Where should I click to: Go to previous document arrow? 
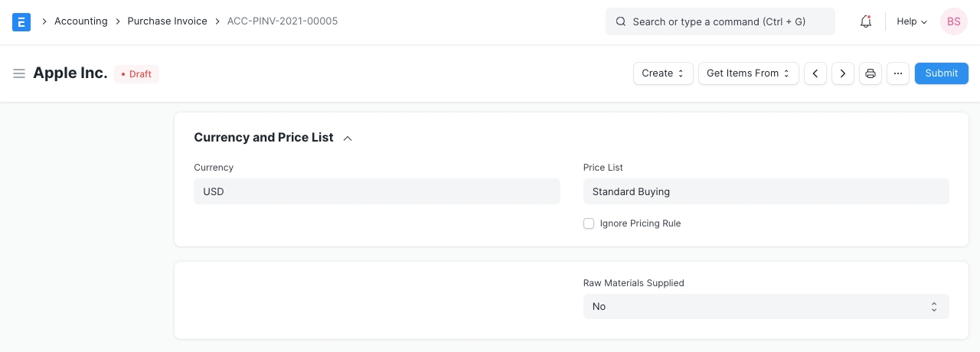[x=815, y=73]
